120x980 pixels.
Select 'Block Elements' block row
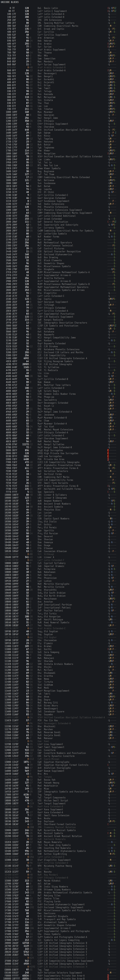[60, 261]
